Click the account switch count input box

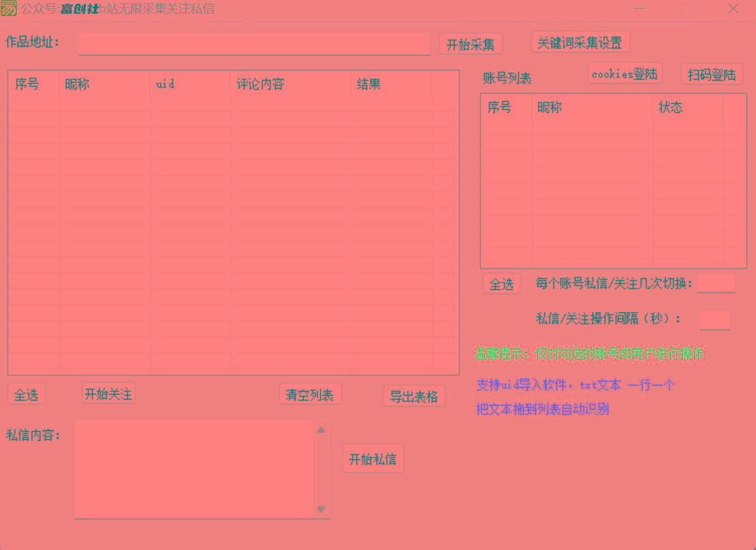716,283
